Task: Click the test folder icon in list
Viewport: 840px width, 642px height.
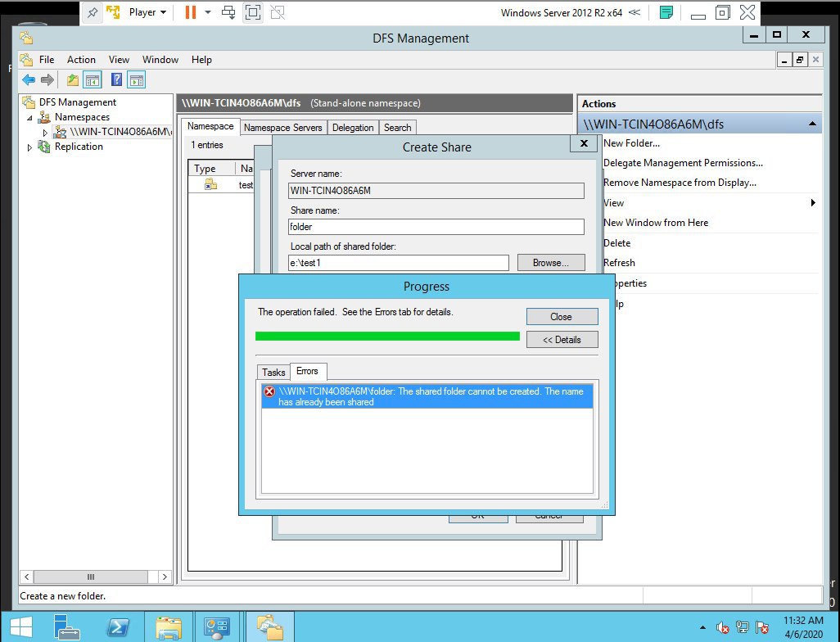Action: point(210,185)
